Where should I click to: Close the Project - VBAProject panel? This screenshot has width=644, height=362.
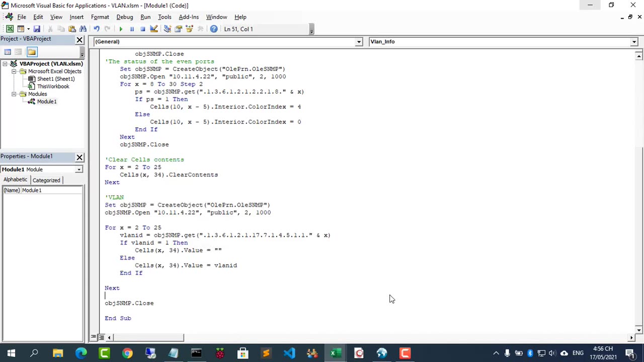79,40
